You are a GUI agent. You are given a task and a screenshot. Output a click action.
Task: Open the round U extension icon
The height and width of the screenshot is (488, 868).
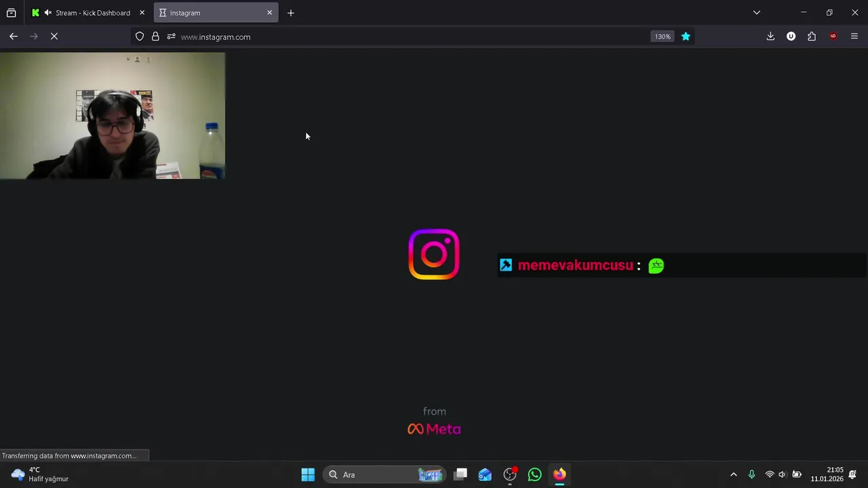pyautogui.click(x=791, y=37)
